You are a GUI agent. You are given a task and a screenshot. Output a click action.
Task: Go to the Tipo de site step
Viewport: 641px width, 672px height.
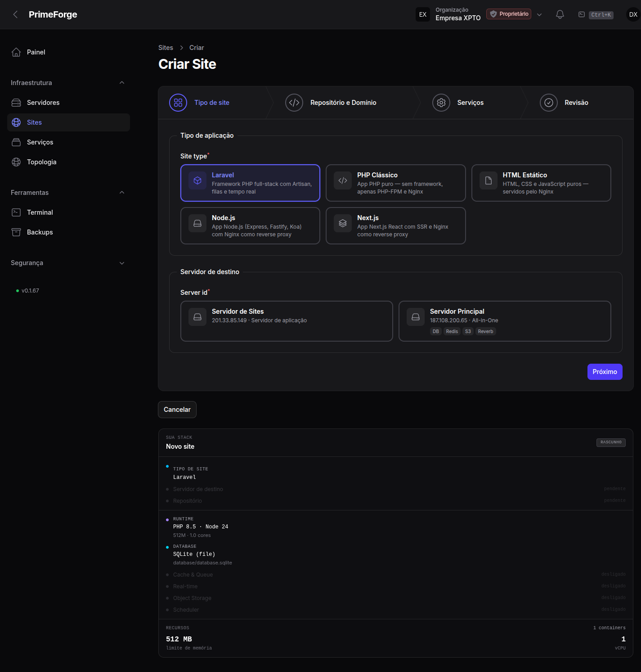[x=211, y=103]
